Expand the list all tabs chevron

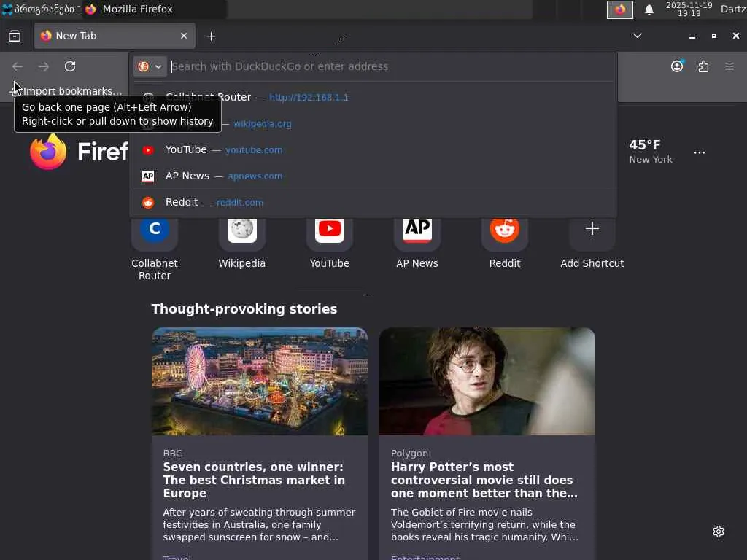pyautogui.click(x=637, y=36)
